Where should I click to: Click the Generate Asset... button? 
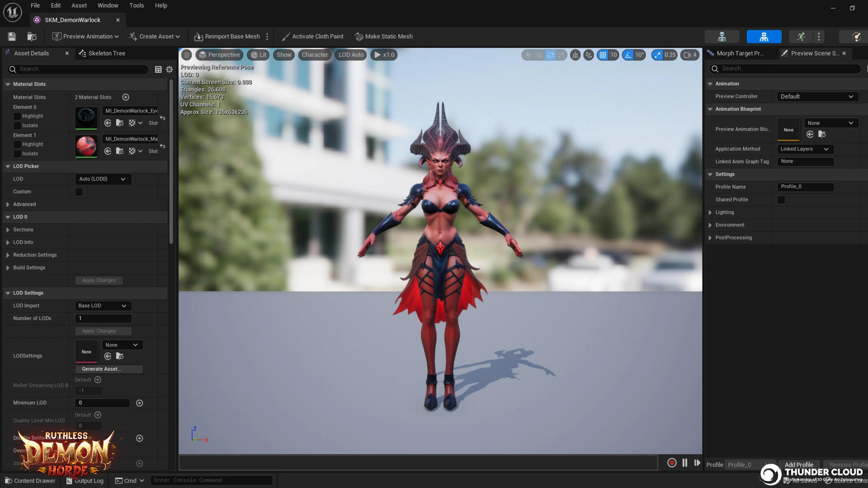coord(109,369)
